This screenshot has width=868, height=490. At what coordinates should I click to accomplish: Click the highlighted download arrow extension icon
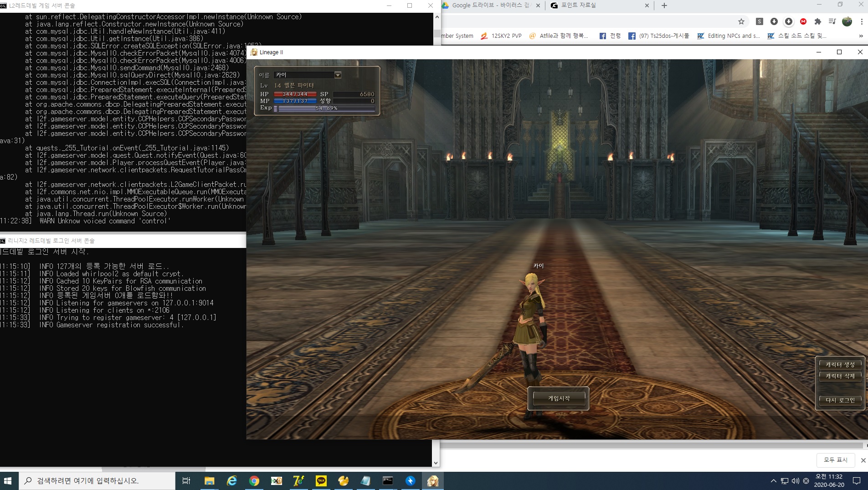point(789,21)
